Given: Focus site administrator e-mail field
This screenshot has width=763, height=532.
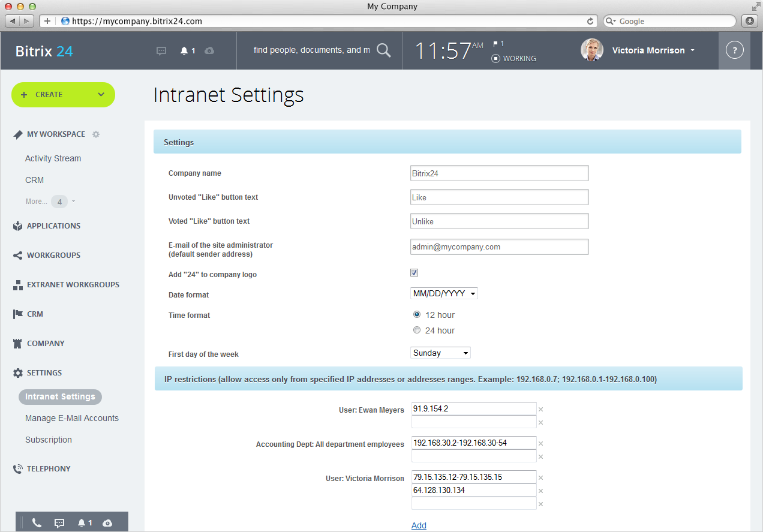Looking at the screenshot, I should coord(500,247).
